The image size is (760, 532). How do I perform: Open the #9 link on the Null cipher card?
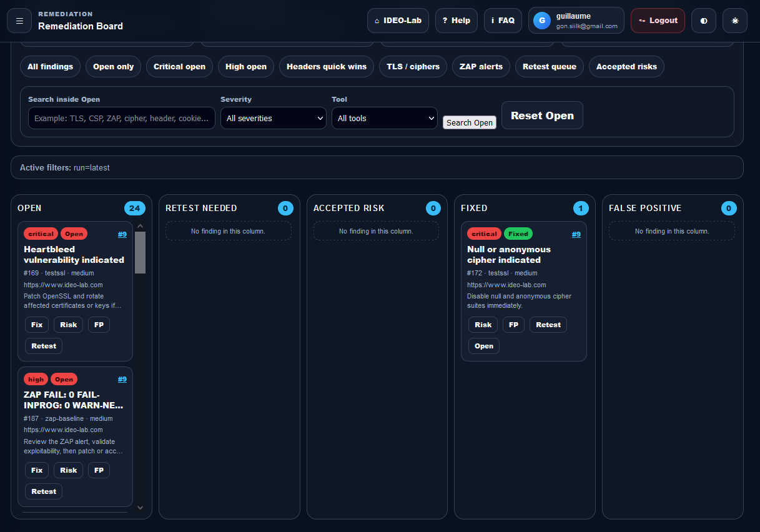pyautogui.click(x=576, y=234)
